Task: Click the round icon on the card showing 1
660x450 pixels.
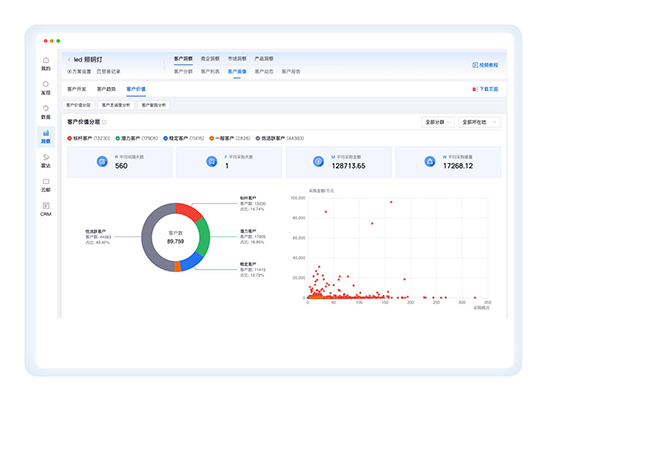Action: (x=212, y=161)
